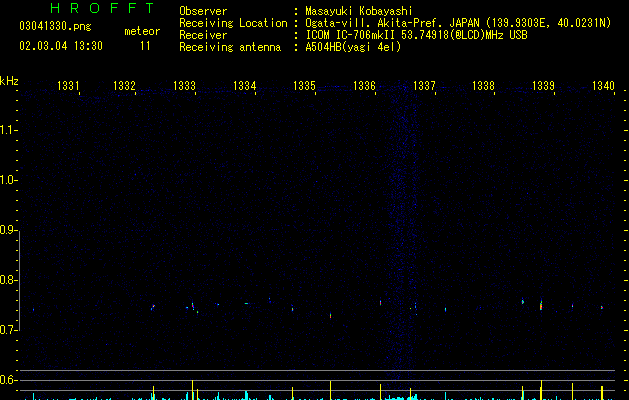Screen dimensions: 629x400
Task: Select the file name 03041330.png
Action: coord(55,26)
